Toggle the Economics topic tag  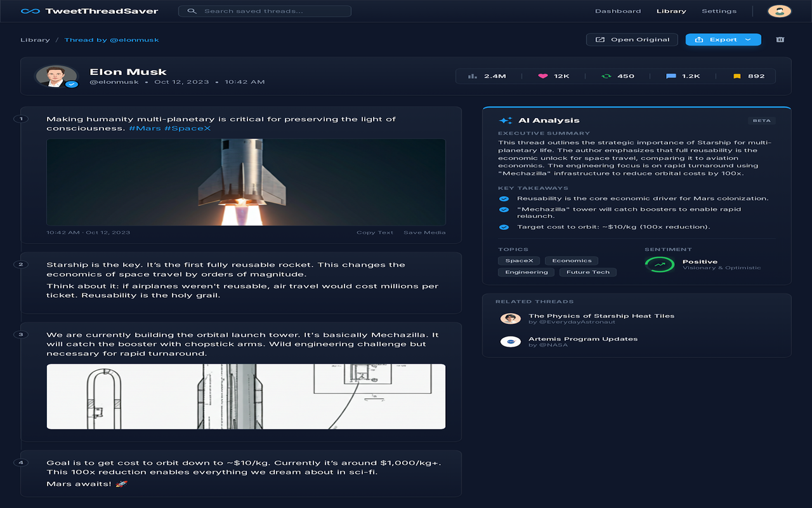point(571,260)
